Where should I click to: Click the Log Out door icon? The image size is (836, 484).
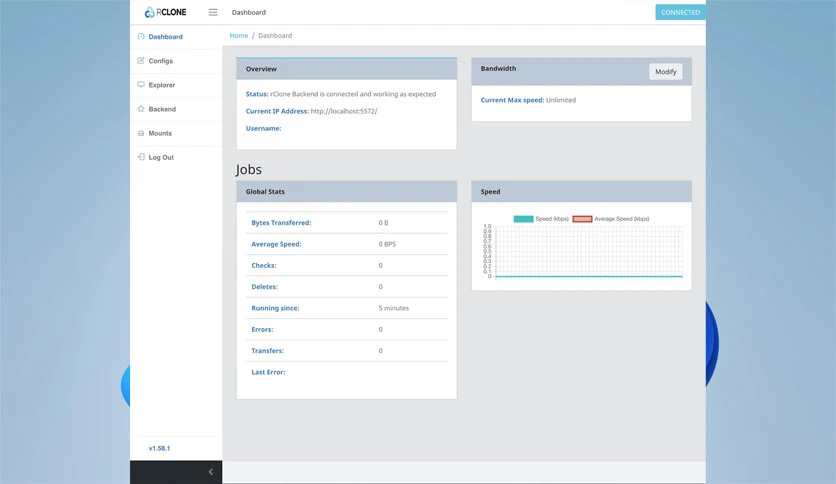pos(141,157)
